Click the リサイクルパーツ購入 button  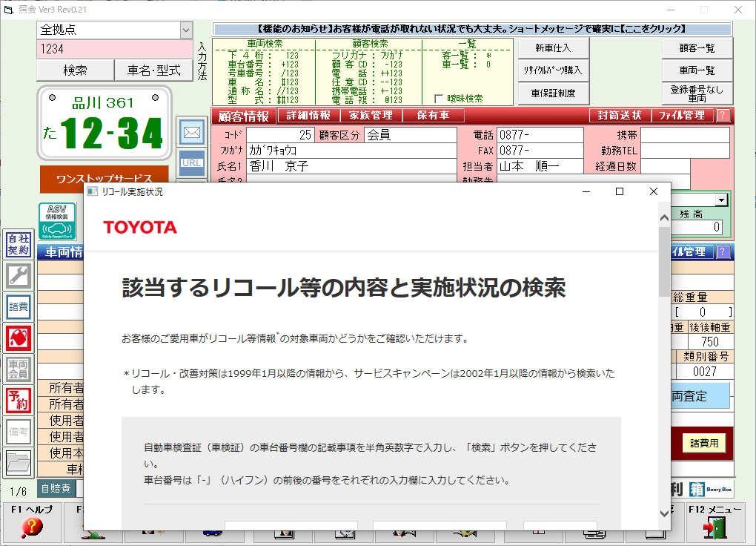(554, 70)
